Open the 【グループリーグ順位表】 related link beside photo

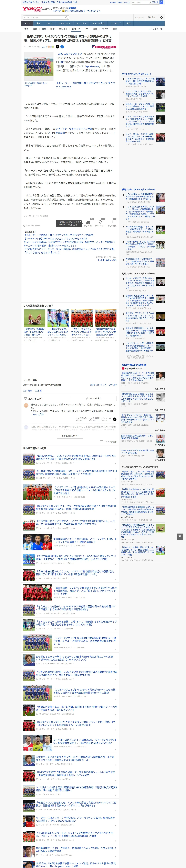click(x=85, y=85)
